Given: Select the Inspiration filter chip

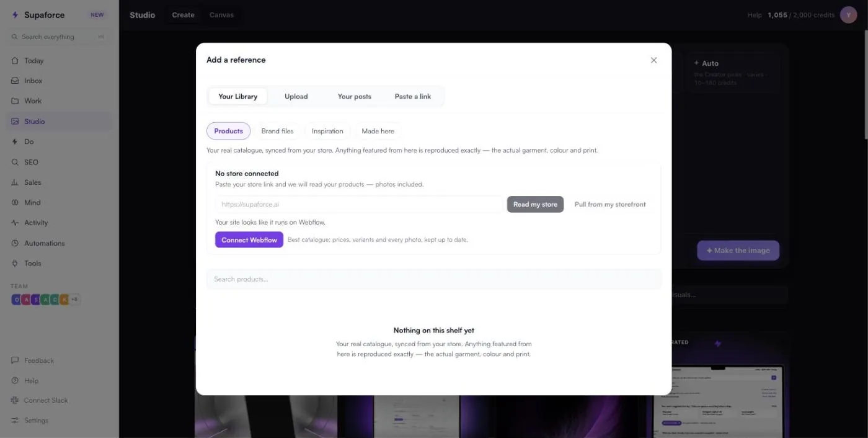Looking at the screenshot, I should [x=327, y=131].
